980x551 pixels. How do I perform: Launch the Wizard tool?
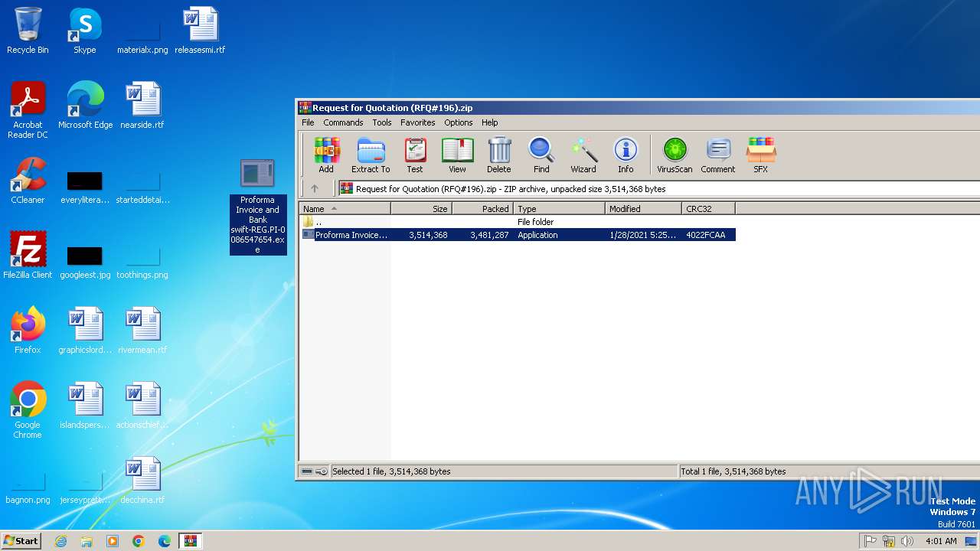583,155
